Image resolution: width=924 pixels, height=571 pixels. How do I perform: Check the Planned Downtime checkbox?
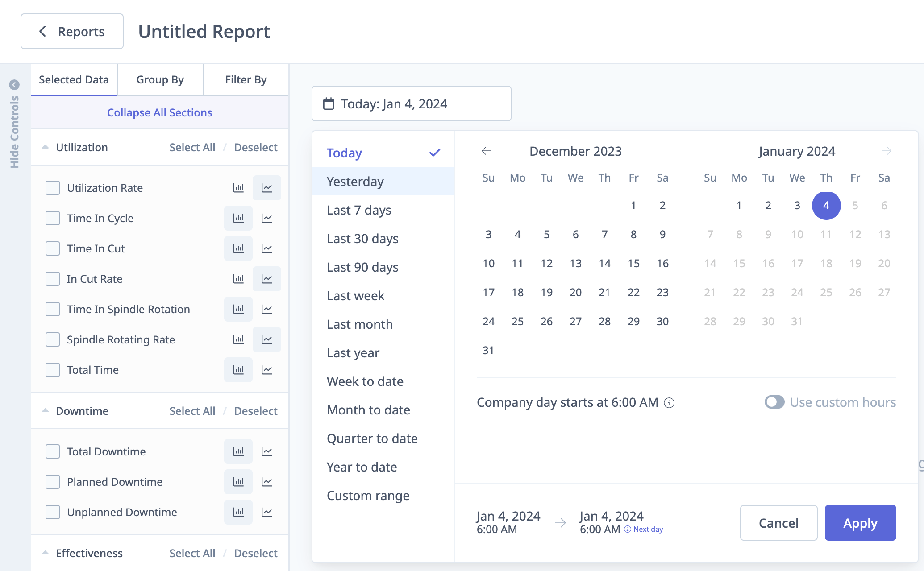(x=53, y=482)
